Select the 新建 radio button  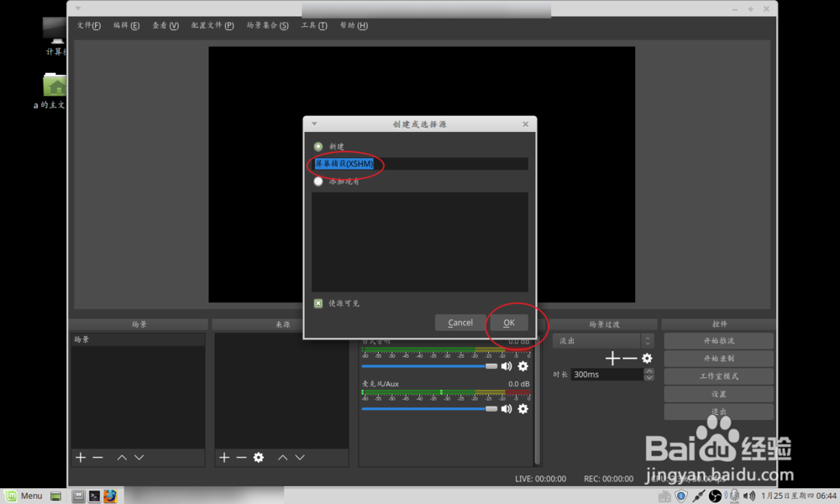pos(318,146)
